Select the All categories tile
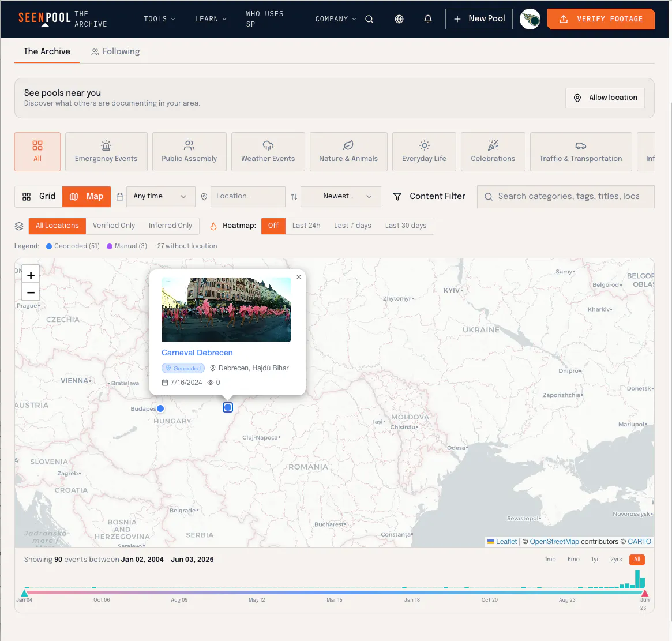672x641 pixels. 37,152
